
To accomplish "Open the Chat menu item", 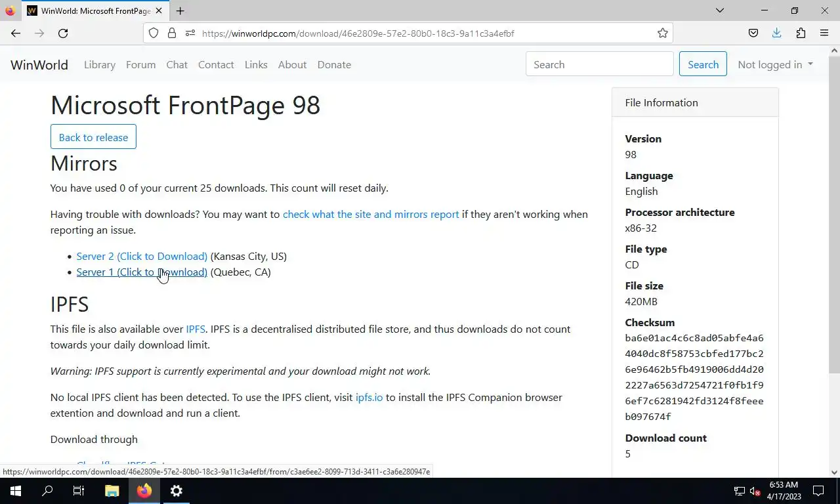I will point(177,64).
